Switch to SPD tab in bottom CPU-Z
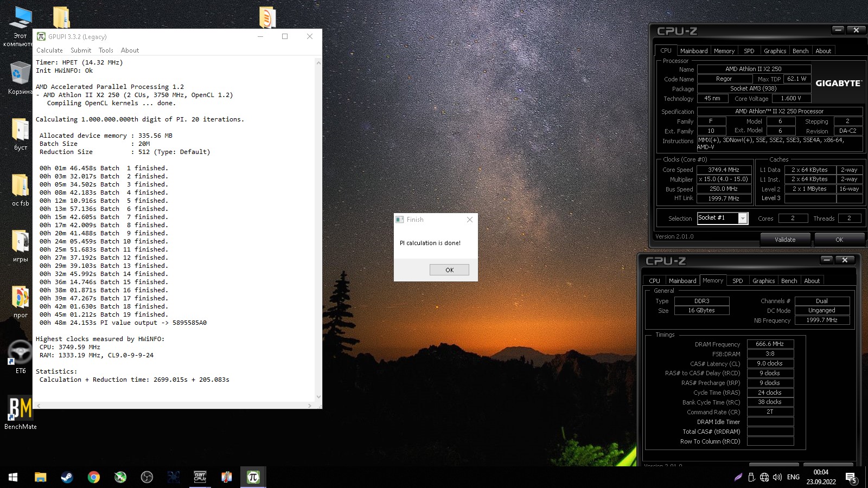 738,281
